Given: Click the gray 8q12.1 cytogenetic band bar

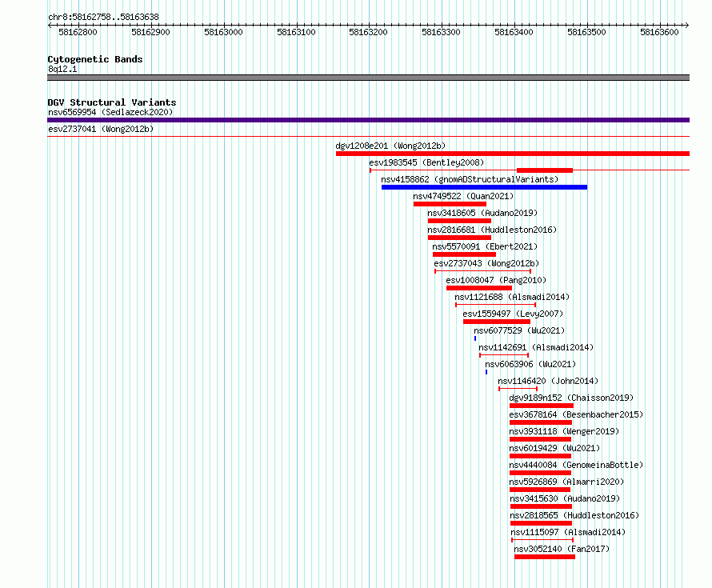Looking at the screenshot, I should (x=368, y=78).
